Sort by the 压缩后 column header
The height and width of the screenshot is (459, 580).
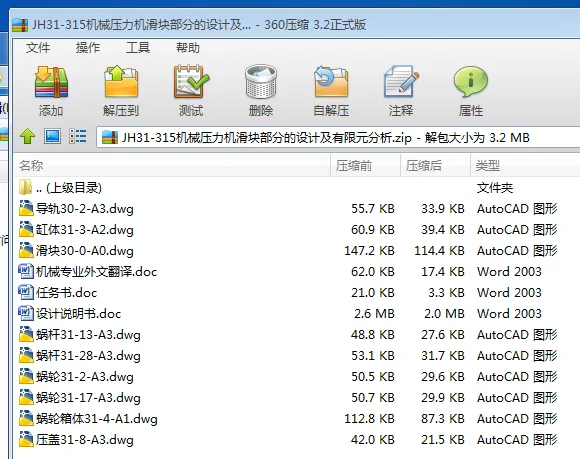pyautogui.click(x=435, y=165)
